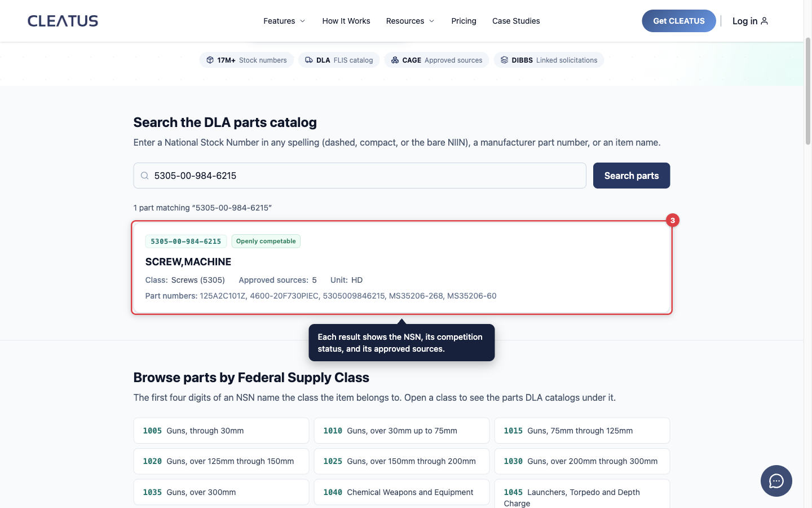Open the chat support bubble icon

coord(776,481)
